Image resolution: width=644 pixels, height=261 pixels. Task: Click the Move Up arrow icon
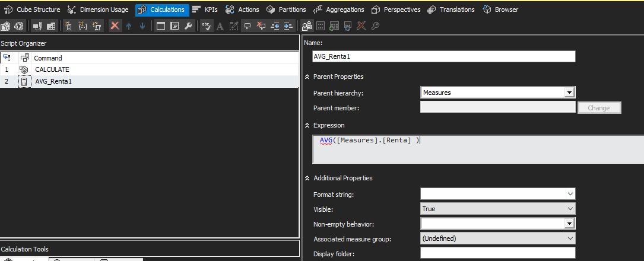(129, 26)
